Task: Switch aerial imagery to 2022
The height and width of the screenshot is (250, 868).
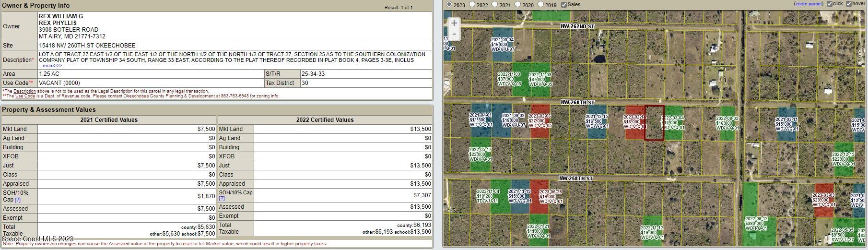Action: click(472, 4)
